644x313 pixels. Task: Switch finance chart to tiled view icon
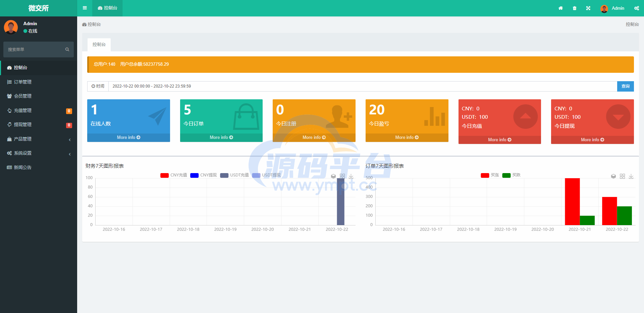tap(342, 176)
